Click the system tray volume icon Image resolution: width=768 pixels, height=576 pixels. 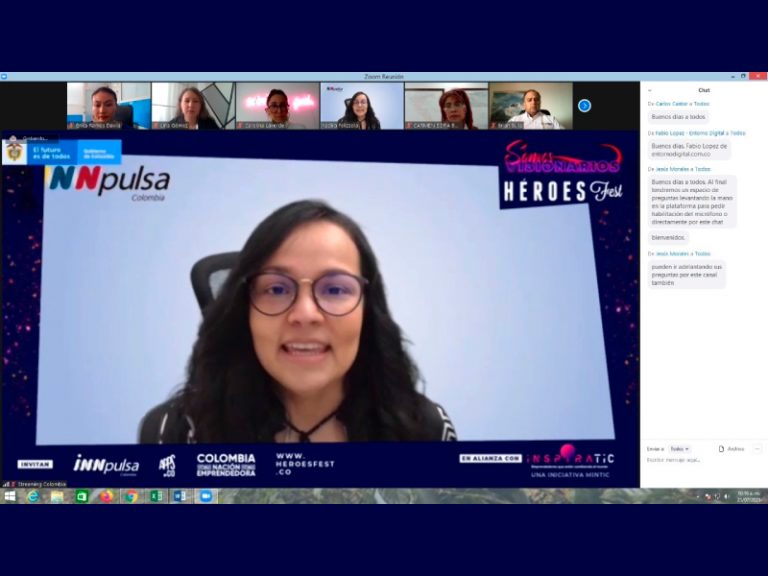point(726,496)
